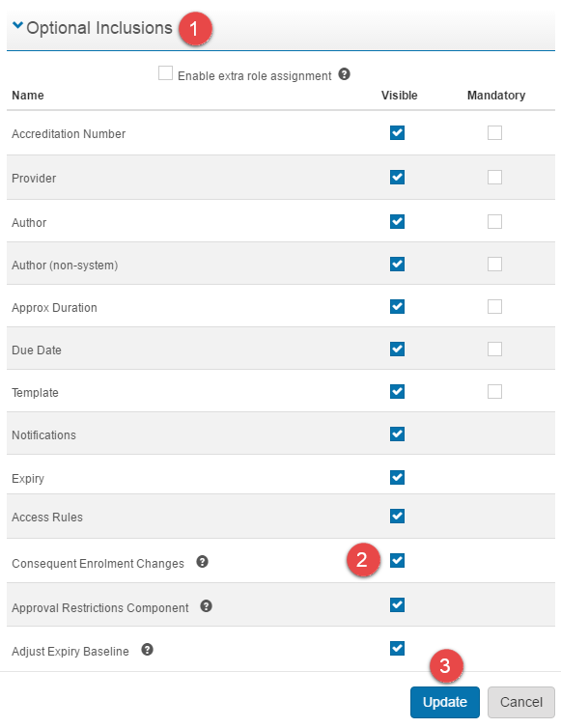Click the Access Rules label
Screen dimensions: 561x728
pyautogui.click(x=47, y=518)
